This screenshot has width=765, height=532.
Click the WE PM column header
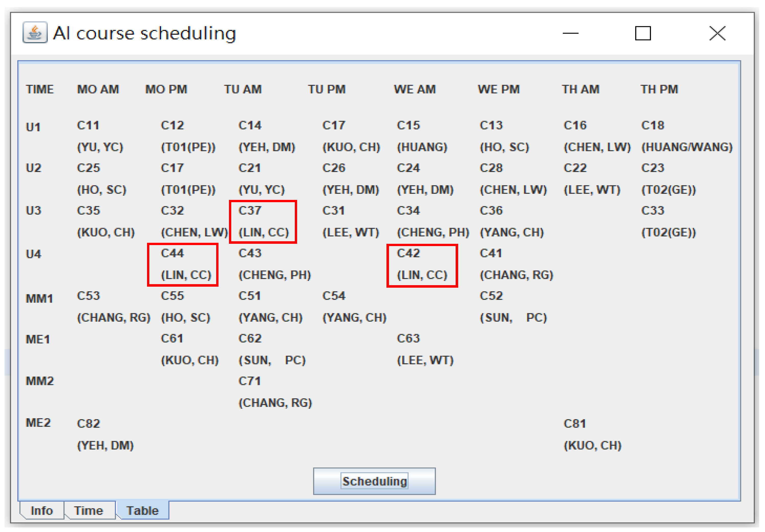click(499, 89)
